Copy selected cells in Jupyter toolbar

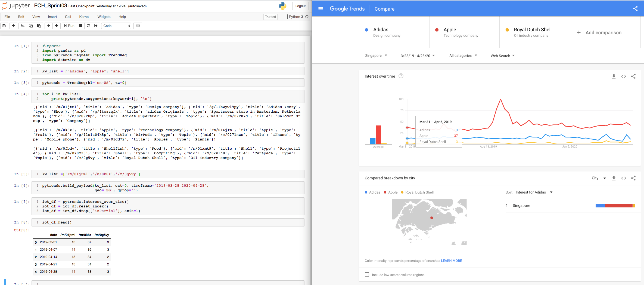click(x=31, y=26)
